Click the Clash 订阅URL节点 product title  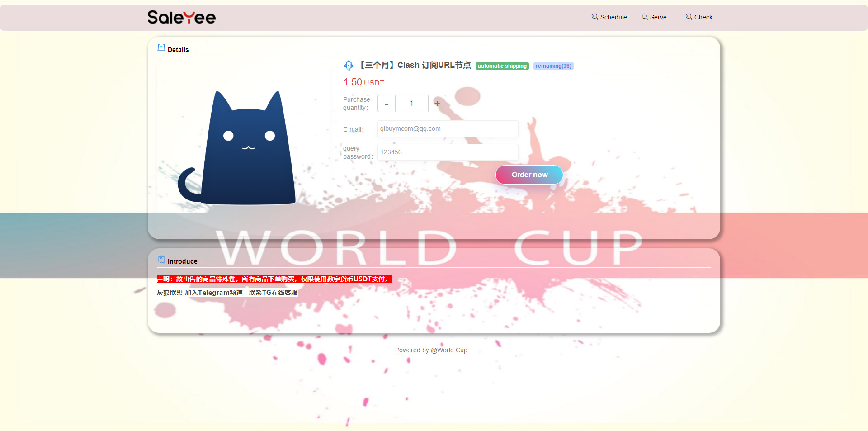415,65
